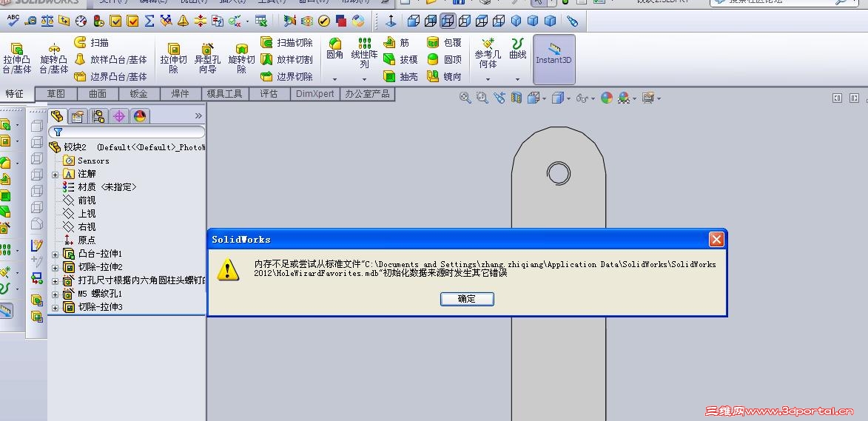This screenshot has width=868, height=421.
Task: Select the 圆角 fillet tool
Action: (x=335, y=49)
